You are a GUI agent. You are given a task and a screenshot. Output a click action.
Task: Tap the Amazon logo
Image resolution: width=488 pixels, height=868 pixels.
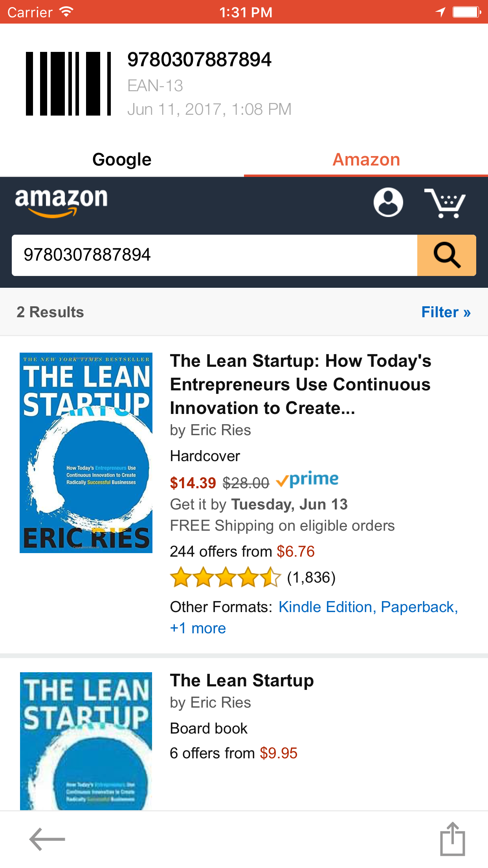click(61, 202)
